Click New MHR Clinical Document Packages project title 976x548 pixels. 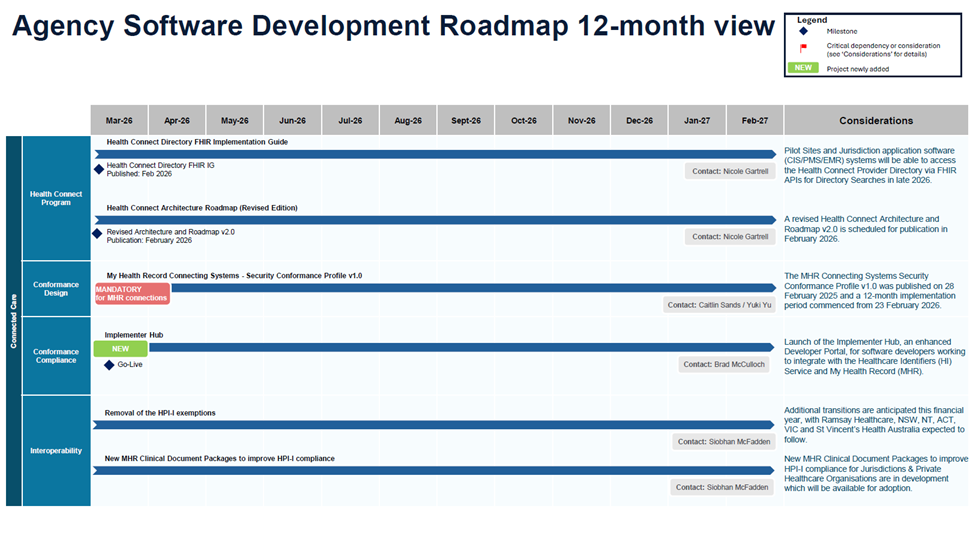(x=220, y=458)
